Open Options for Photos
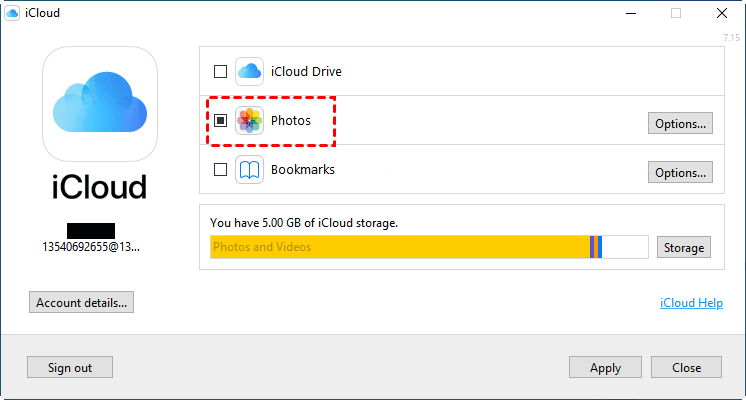 tap(680, 123)
